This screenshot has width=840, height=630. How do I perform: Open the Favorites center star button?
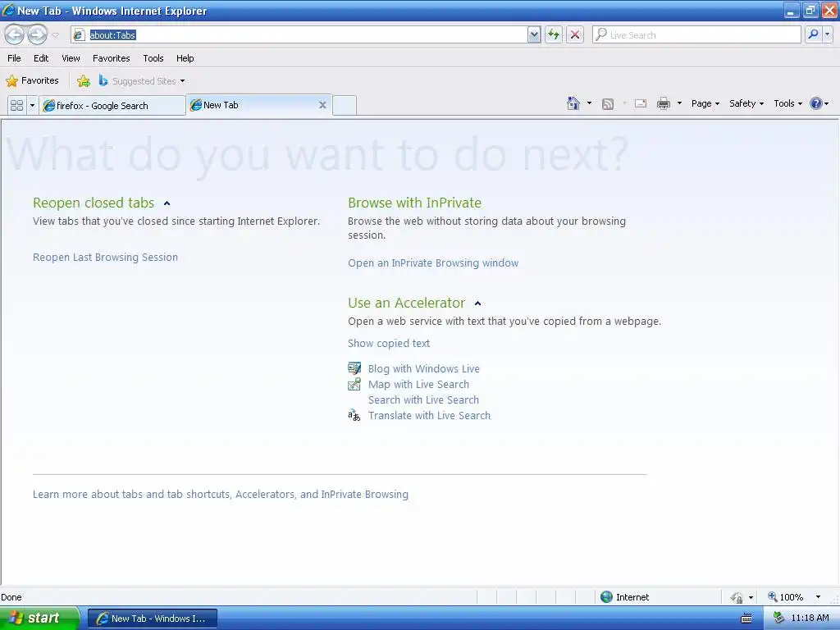tap(32, 81)
